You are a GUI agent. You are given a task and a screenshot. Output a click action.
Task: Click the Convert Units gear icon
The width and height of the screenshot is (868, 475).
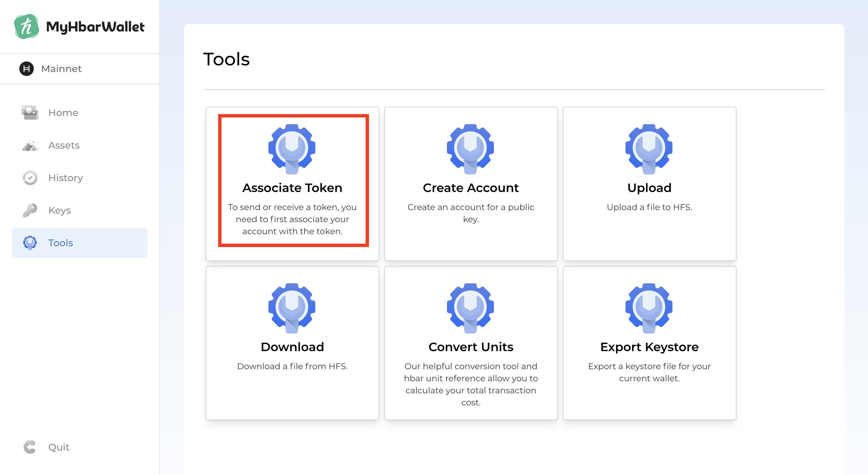[x=470, y=308]
